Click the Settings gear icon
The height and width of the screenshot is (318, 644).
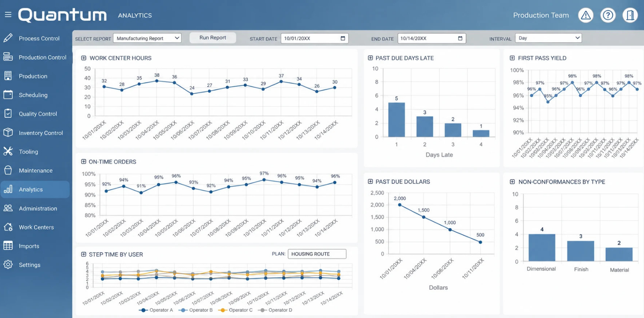point(8,265)
